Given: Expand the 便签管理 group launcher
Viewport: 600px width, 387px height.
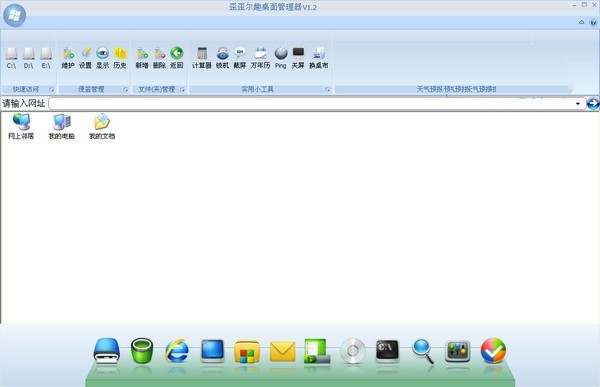Looking at the screenshot, I should 126,90.
